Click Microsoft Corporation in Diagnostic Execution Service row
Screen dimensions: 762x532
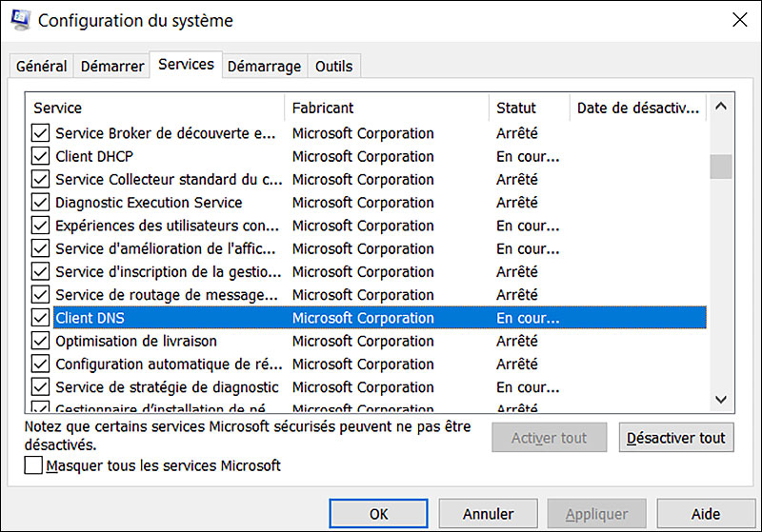[x=363, y=203]
